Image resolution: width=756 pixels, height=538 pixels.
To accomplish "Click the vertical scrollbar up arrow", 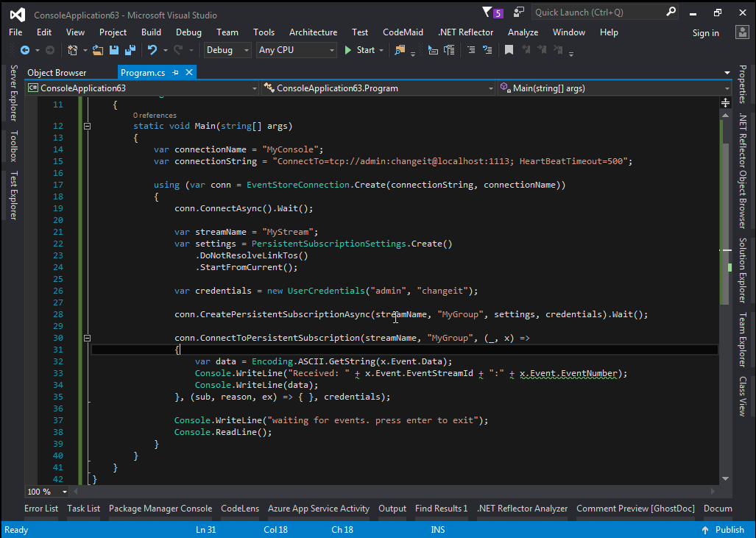I will click(725, 116).
